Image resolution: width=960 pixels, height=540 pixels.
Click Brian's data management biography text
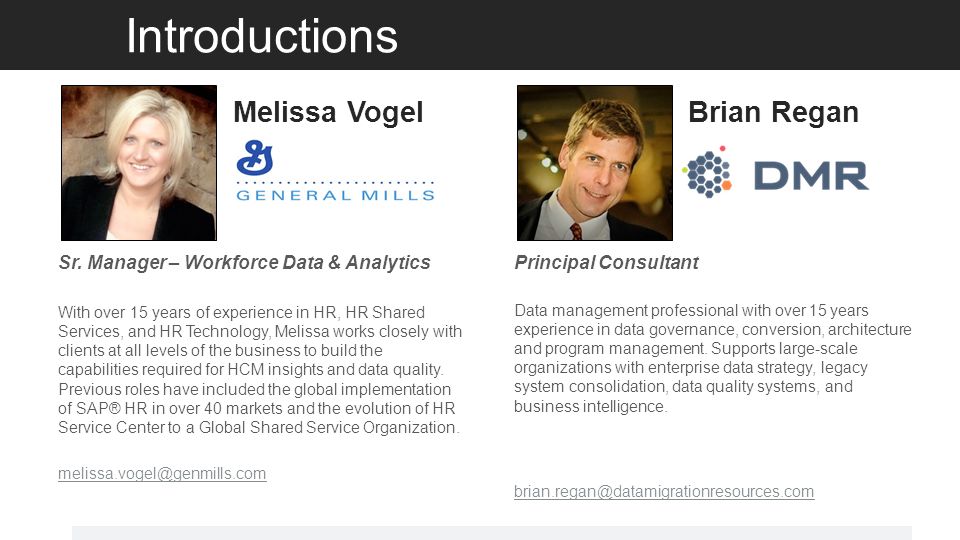(x=713, y=358)
